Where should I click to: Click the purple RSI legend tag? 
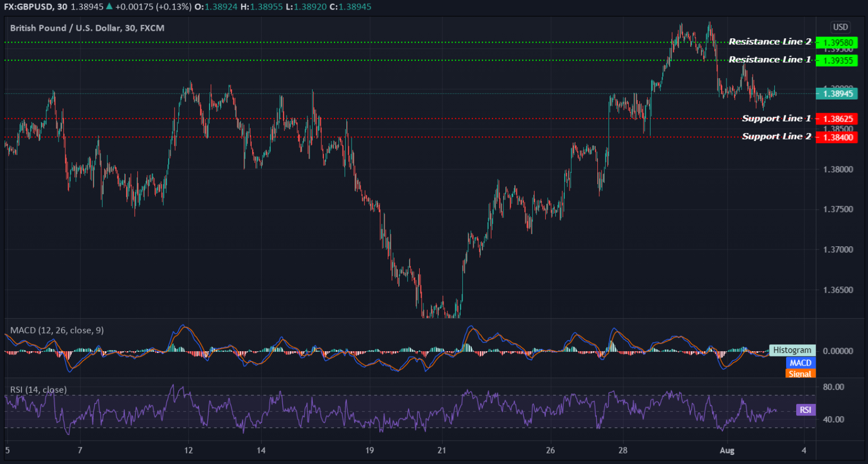click(x=806, y=410)
